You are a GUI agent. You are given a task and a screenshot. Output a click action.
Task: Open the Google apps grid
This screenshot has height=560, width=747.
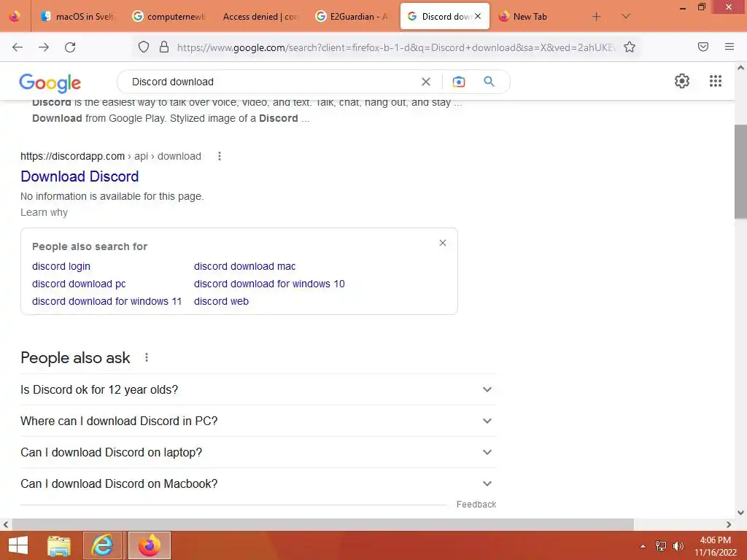click(716, 81)
